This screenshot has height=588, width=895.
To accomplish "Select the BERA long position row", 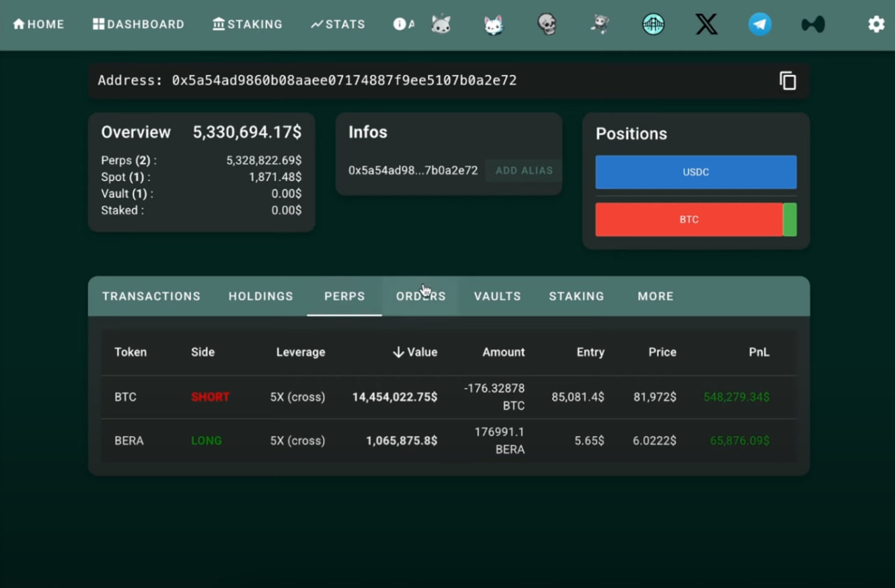I will point(447,440).
